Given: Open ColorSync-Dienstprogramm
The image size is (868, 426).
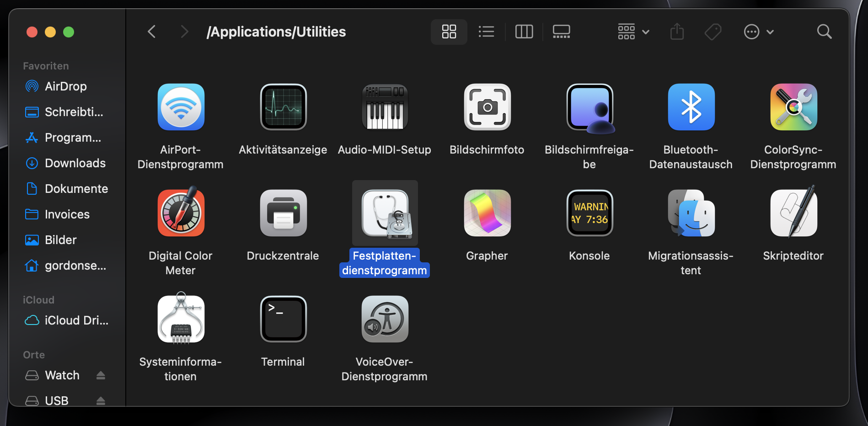Looking at the screenshot, I should [x=793, y=107].
